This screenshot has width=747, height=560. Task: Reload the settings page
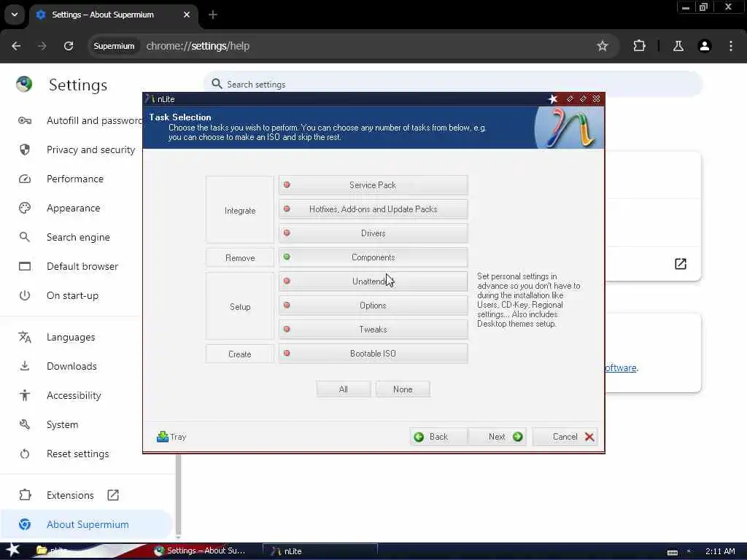click(69, 46)
